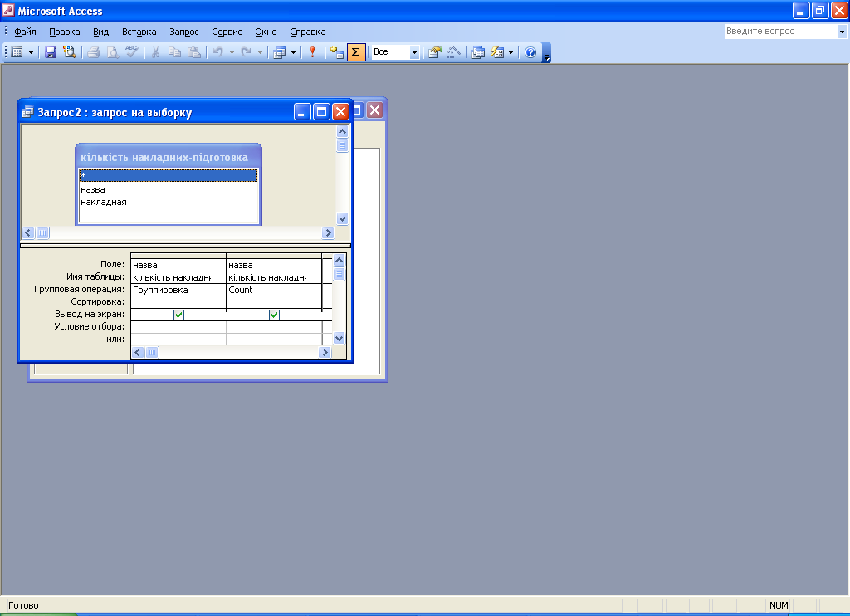Image resolution: width=850 pixels, height=616 pixels.
Task: Open the Top Values 'Все' combo box
Action: (x=394, y=52)
